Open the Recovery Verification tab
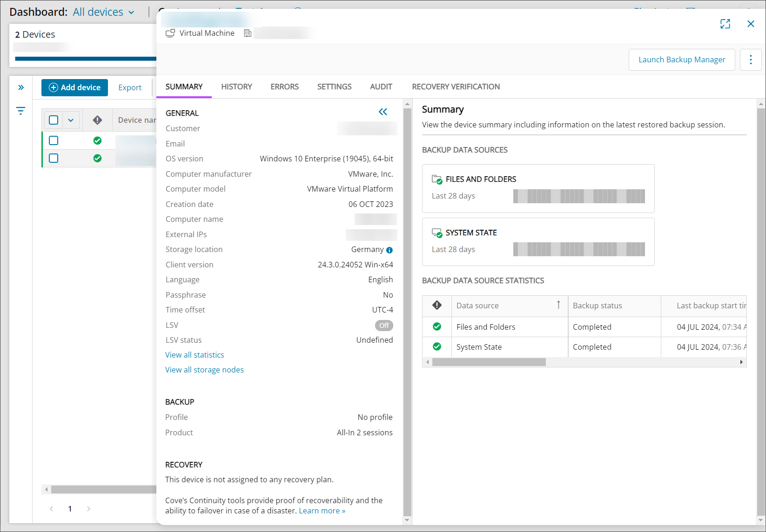 coord(456,86)
